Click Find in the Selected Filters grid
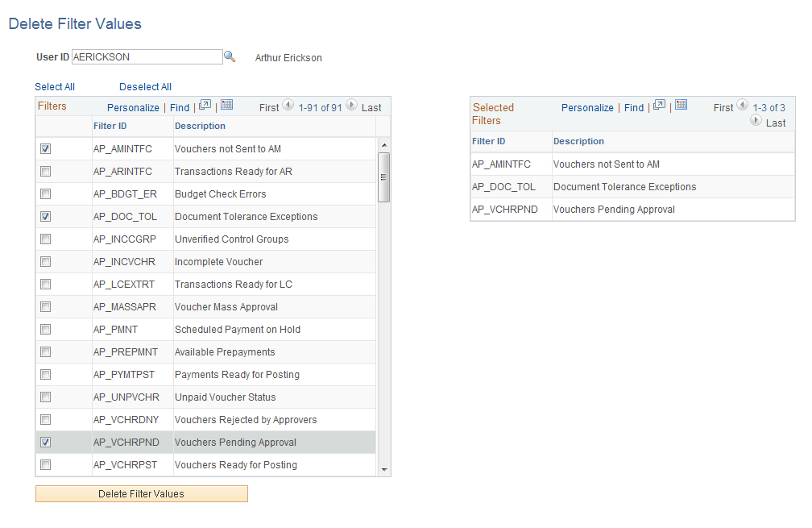 634,106
